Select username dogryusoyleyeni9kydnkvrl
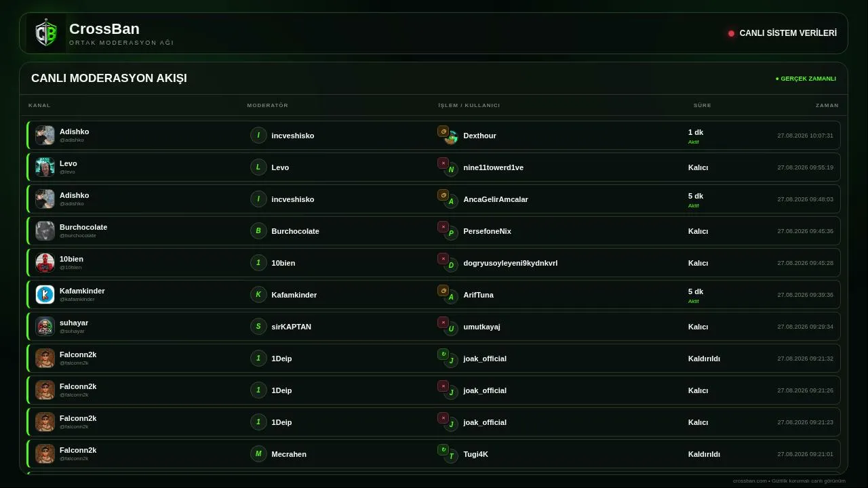The height and width of the screenshot is (488, 868). pos(511,263)
